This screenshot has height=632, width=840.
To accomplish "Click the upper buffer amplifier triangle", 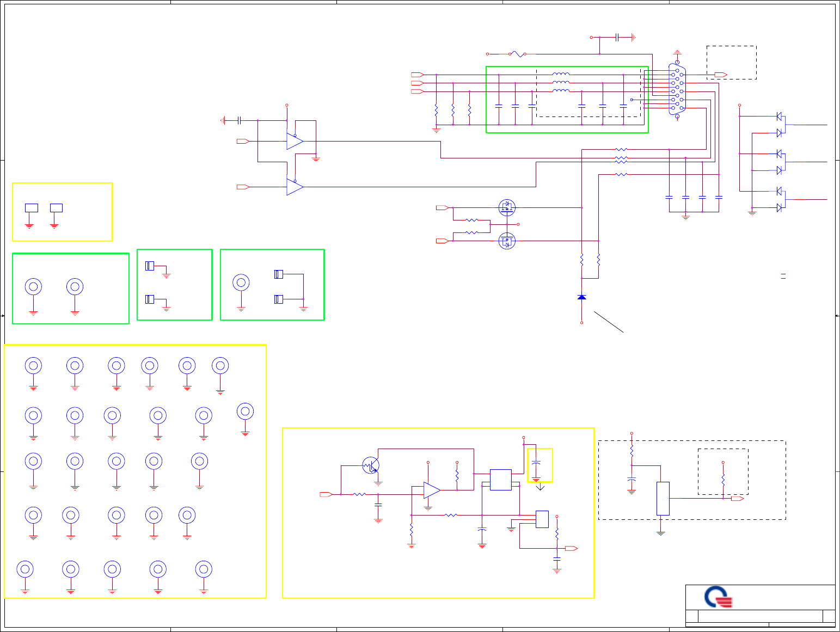I will 295,141.
